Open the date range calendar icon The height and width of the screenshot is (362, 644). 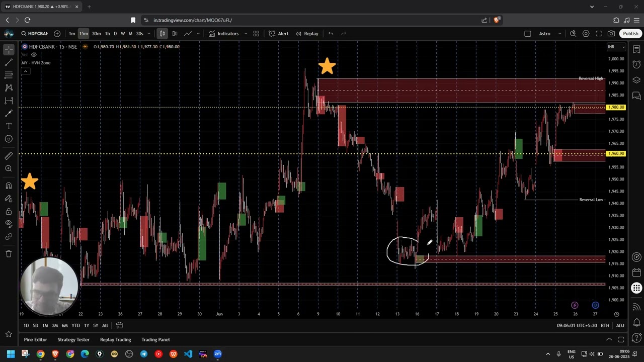[x=119, y=325]
